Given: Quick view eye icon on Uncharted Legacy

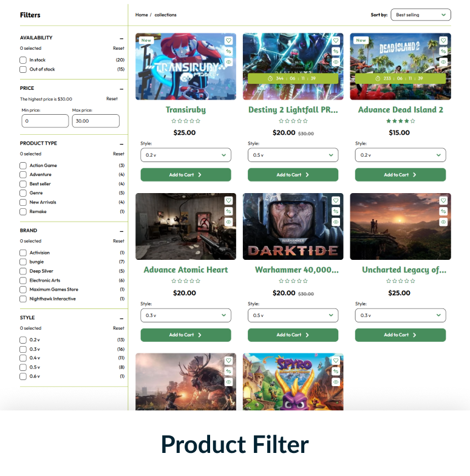Looking at the screenshot, I should click(443, 222).
